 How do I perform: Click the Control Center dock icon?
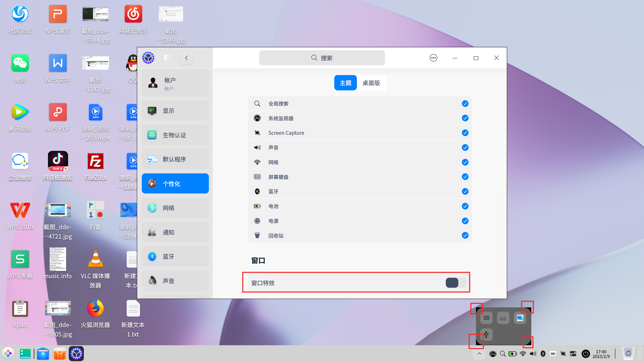tap(76, 354)
